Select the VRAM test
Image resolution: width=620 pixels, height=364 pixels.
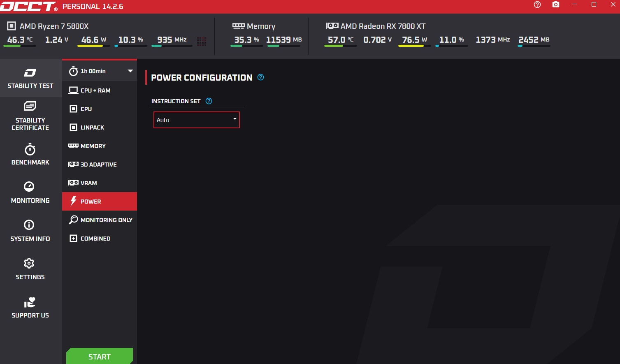point(100,183)
